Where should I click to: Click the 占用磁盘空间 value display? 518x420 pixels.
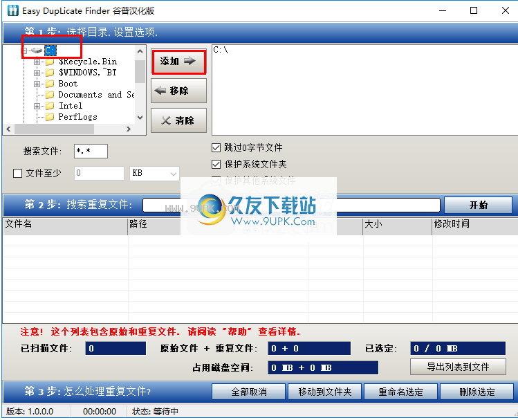point(323,368)
